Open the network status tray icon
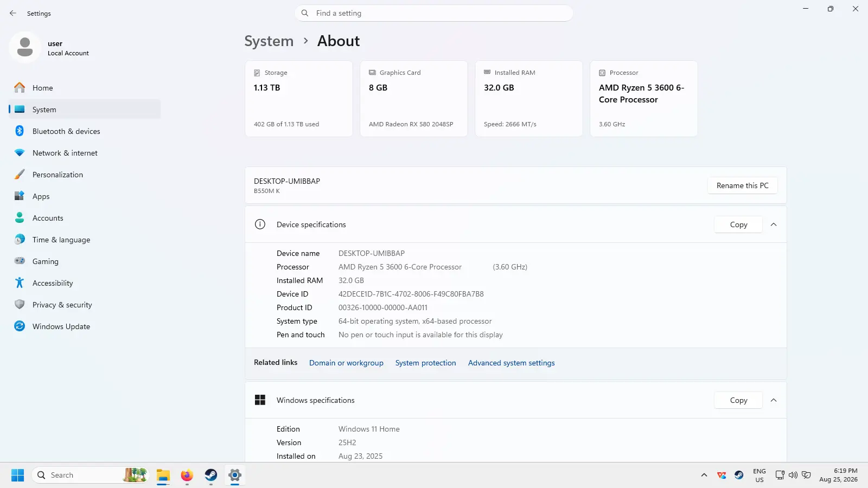The height and width of the screenshot is (488, 868). 780,475
